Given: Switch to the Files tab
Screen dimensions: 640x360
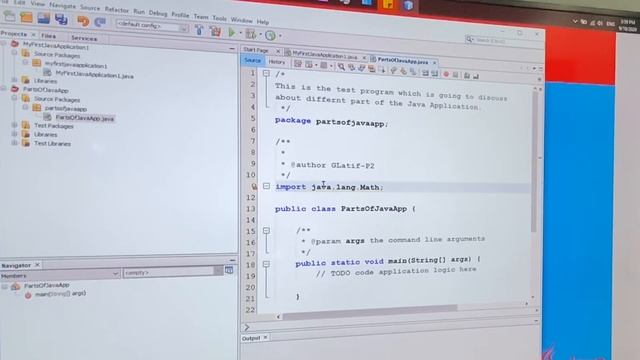Looking at the screenshot, I should [x=49, y=36].
